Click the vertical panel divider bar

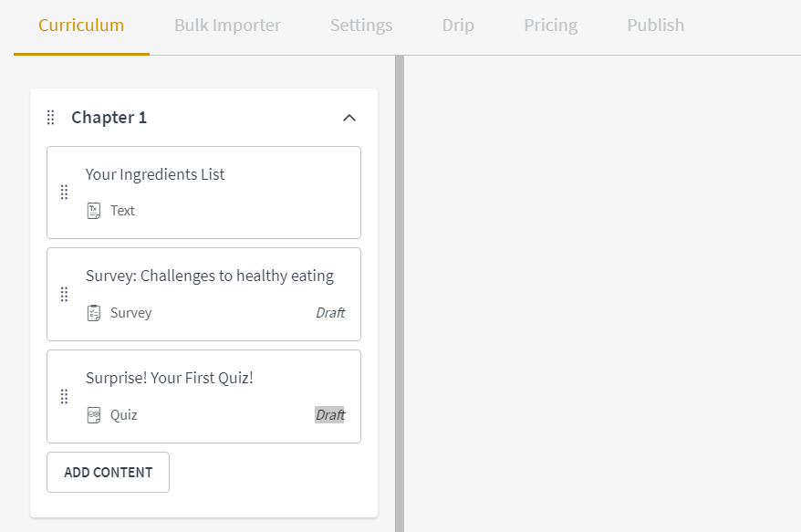[400, 293]
